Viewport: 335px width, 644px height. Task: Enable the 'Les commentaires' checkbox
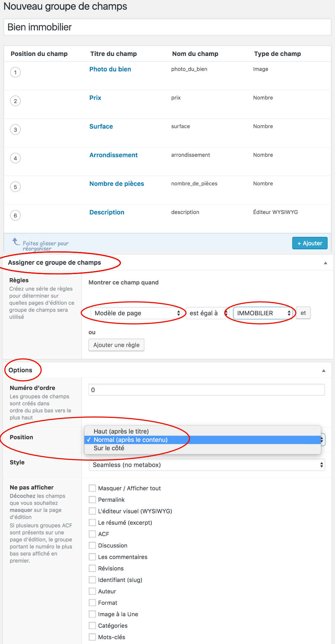(92, 557)
